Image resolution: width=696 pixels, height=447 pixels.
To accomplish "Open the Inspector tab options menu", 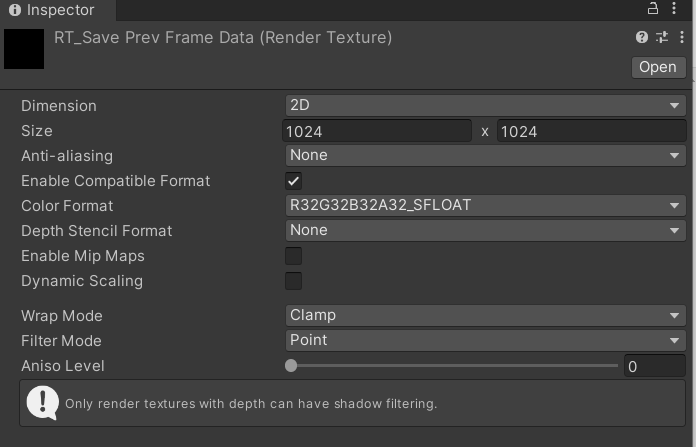I will 676,9.
